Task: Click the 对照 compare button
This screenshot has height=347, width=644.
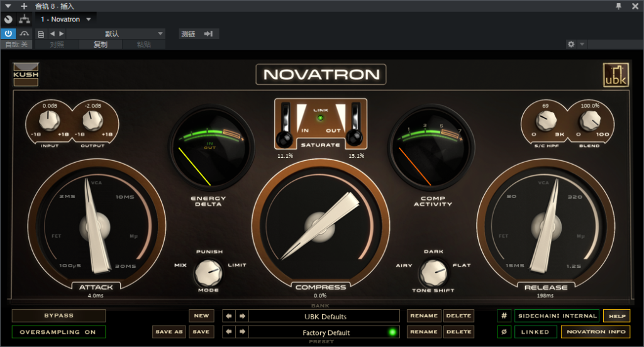Action: (x=57, y=45)
